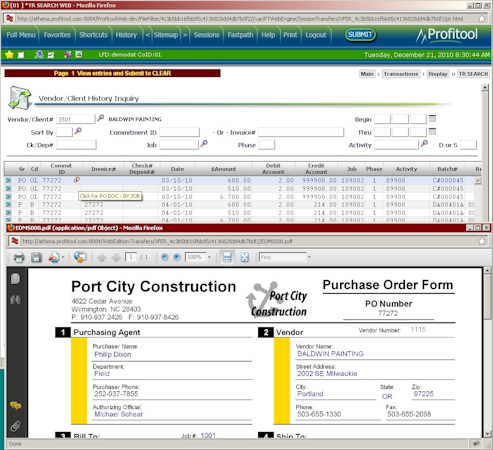Click Help in navbar
Screen dimensions: 493x450
pyautogui.click(x=268, y=35)
